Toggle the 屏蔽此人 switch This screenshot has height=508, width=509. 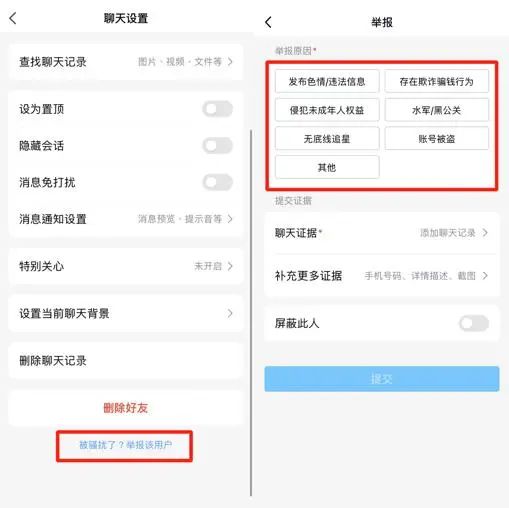coord(474,323)
